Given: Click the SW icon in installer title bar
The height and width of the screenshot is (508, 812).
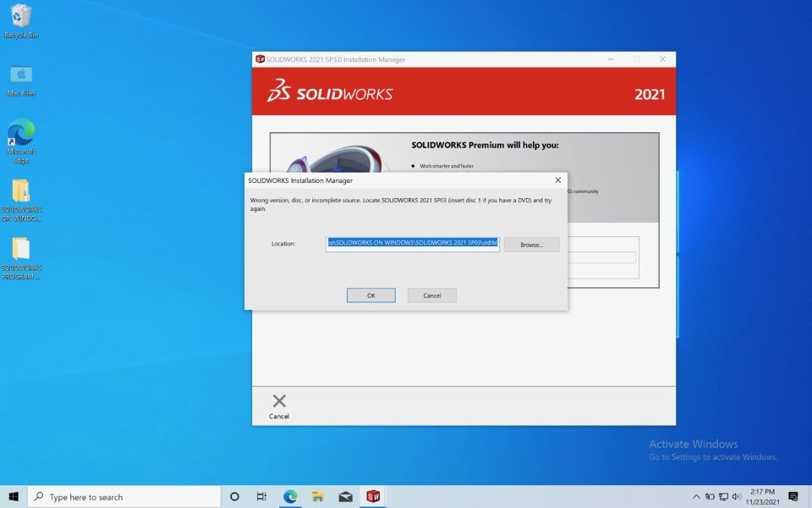Looking at the screenshot, I should 260,59.
